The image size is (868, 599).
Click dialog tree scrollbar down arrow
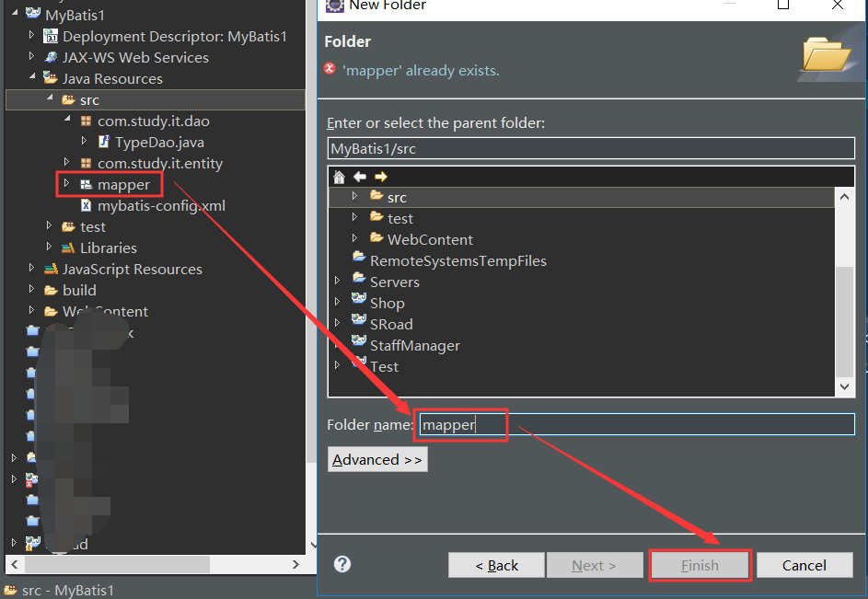844,386
